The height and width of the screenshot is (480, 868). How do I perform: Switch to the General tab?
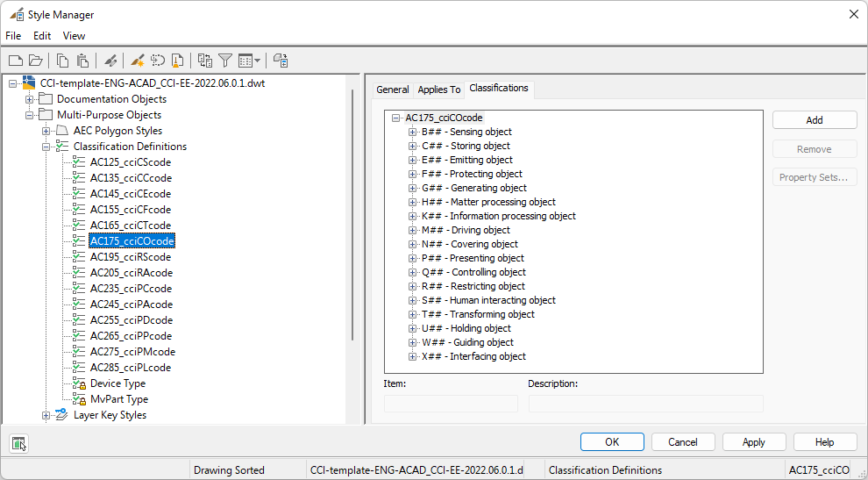tap(393, 90)
